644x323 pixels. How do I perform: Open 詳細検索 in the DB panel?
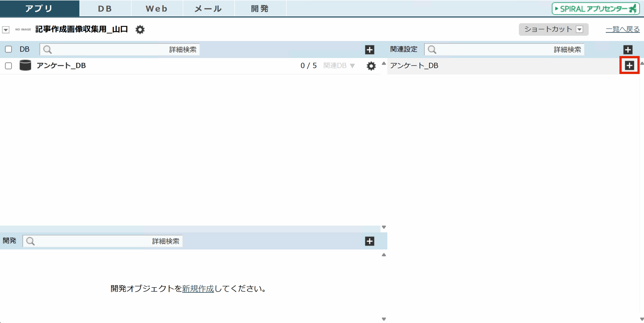[183, 50]
